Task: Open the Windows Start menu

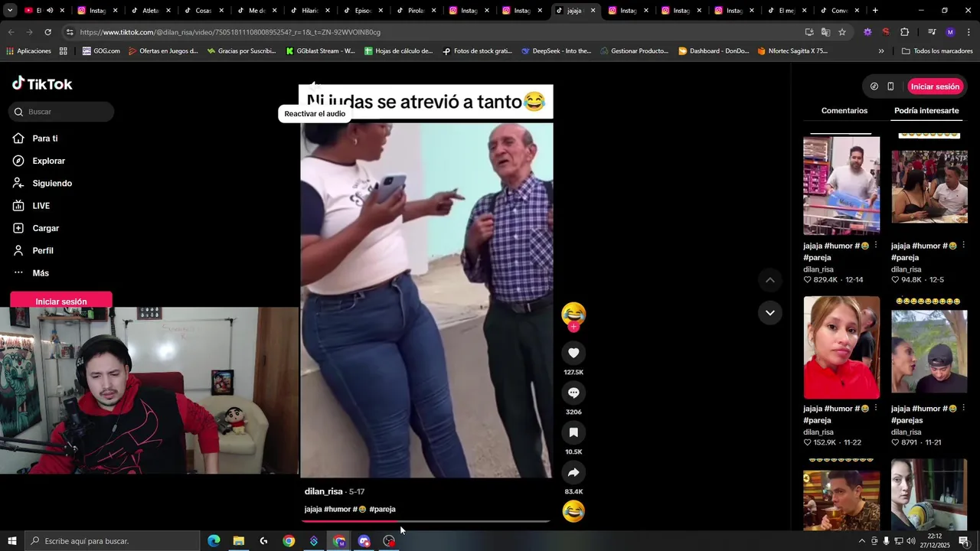Action: coord(12,541)
